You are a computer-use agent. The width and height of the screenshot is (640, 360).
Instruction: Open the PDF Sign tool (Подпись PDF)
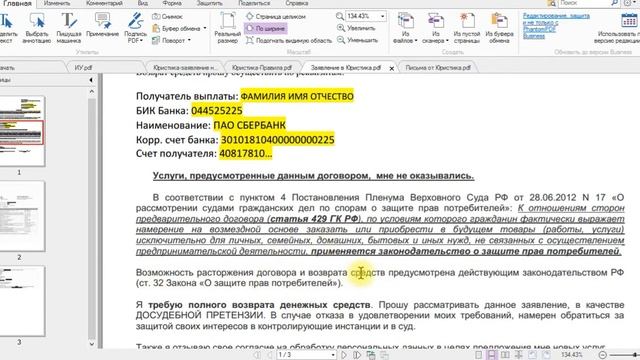[x=135, y=28]
